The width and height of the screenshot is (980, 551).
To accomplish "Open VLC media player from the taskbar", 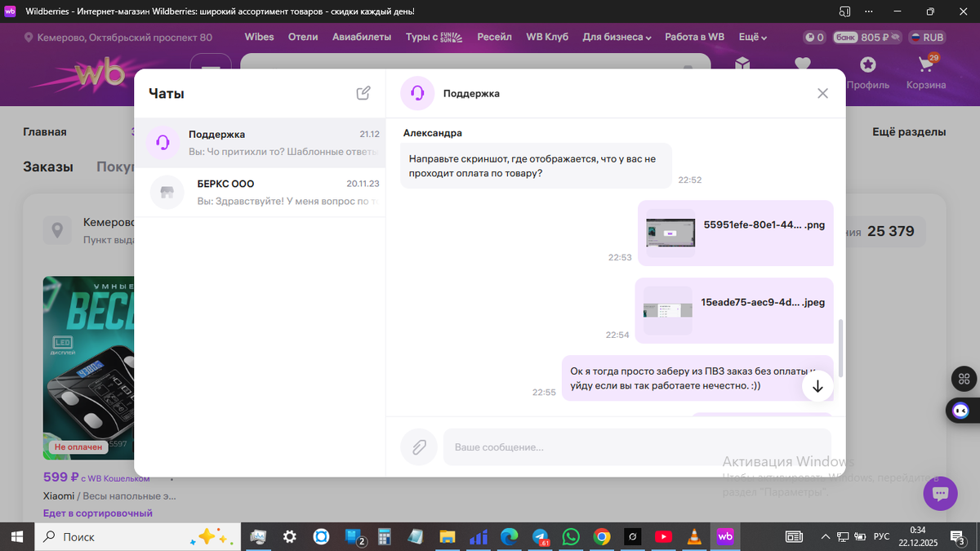I will [694, 536].
